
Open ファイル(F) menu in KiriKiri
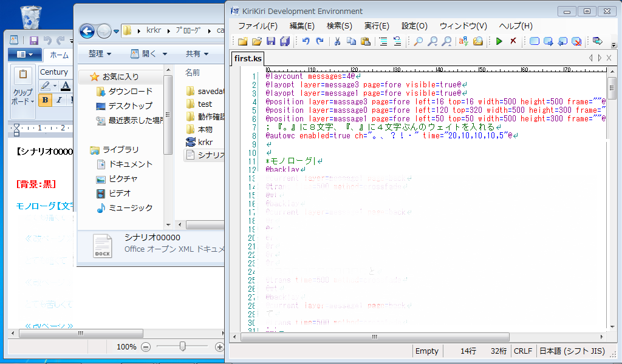258,26
